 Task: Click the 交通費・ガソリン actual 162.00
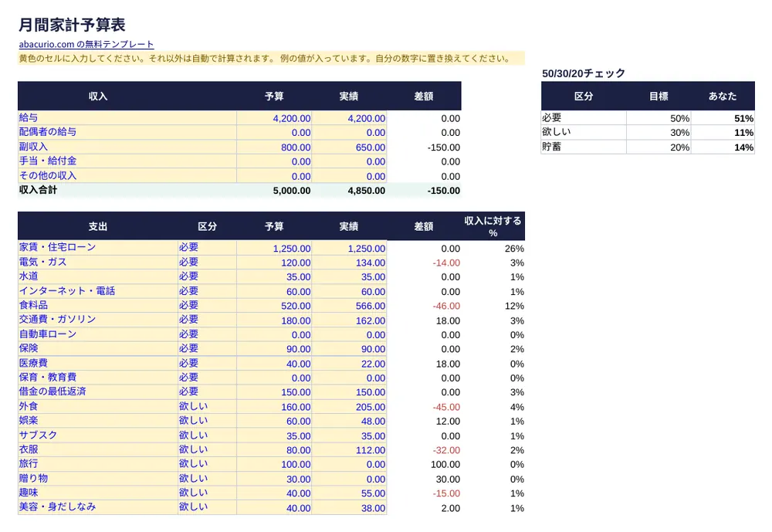349,320
